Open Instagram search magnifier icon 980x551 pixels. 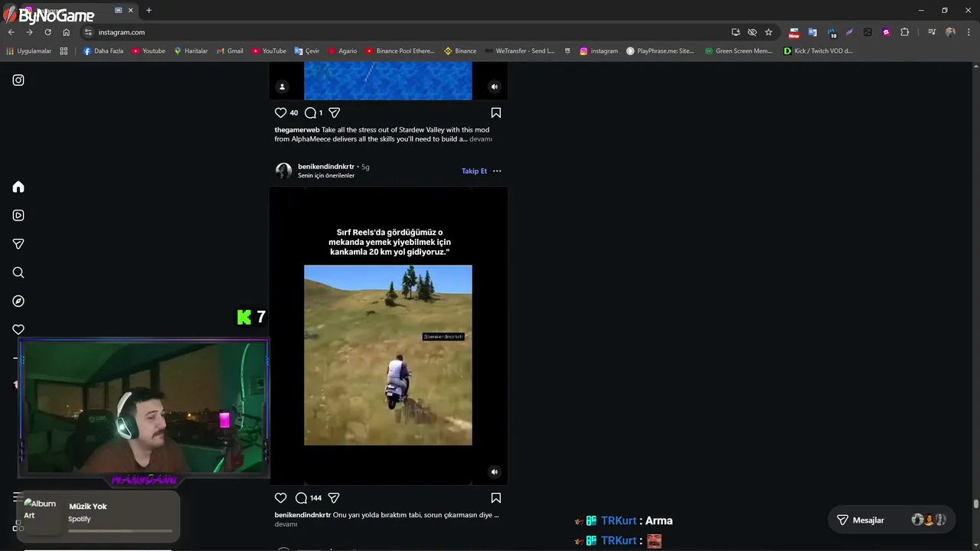(18, 272)
